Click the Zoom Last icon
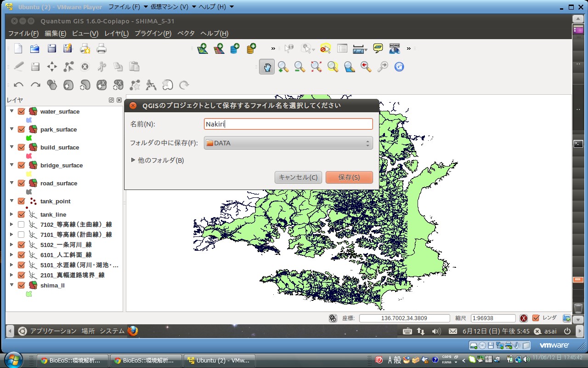588x368 pixels. pos(366,67)
